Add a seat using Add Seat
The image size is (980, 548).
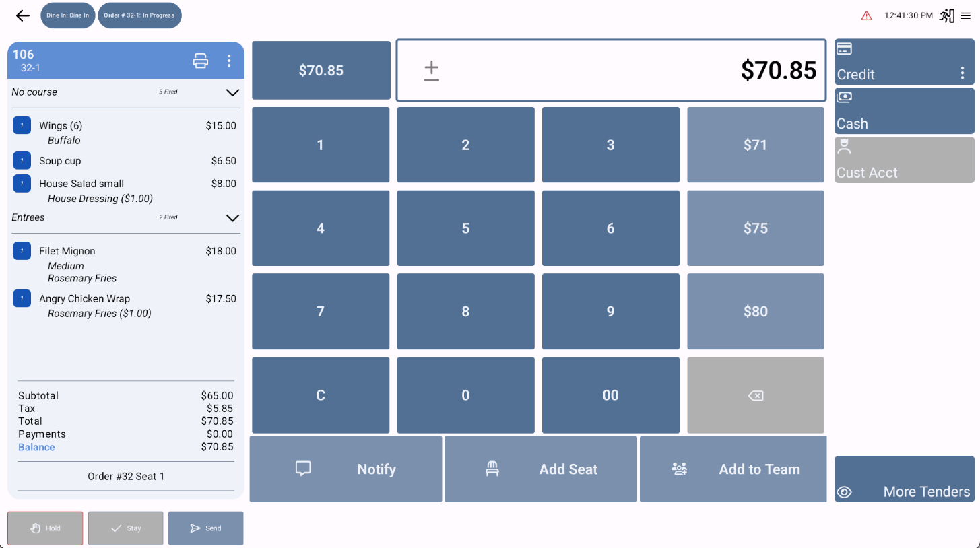coord(540,469)
